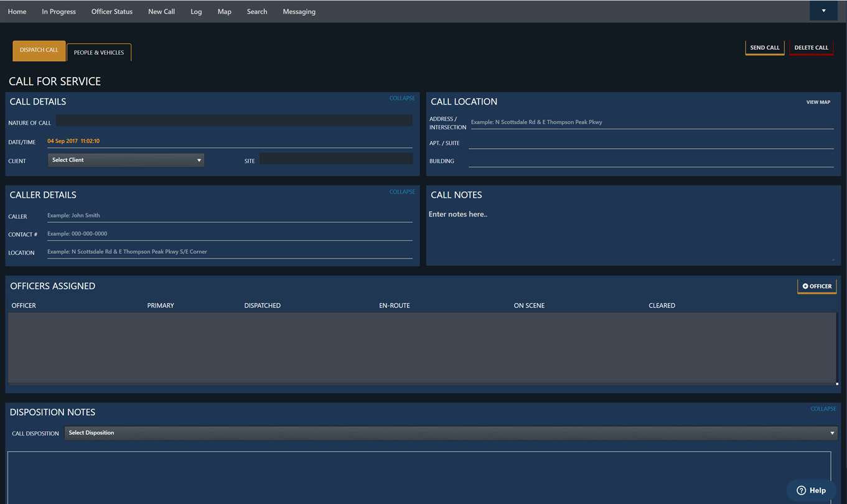Click the Nature of Call field
Viewport: 847px width, 504px height.
tap(234, 121)
